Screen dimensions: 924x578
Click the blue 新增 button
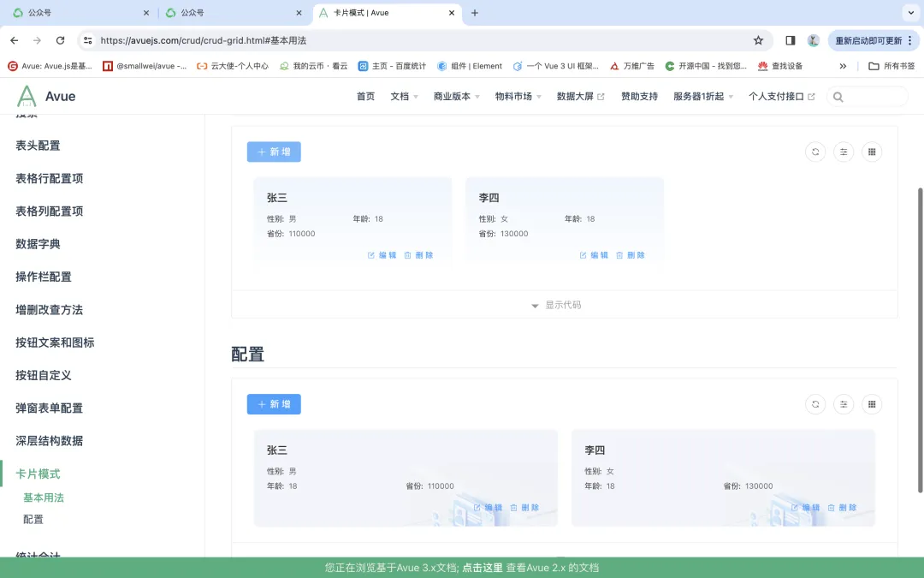(x=274, y=152)
